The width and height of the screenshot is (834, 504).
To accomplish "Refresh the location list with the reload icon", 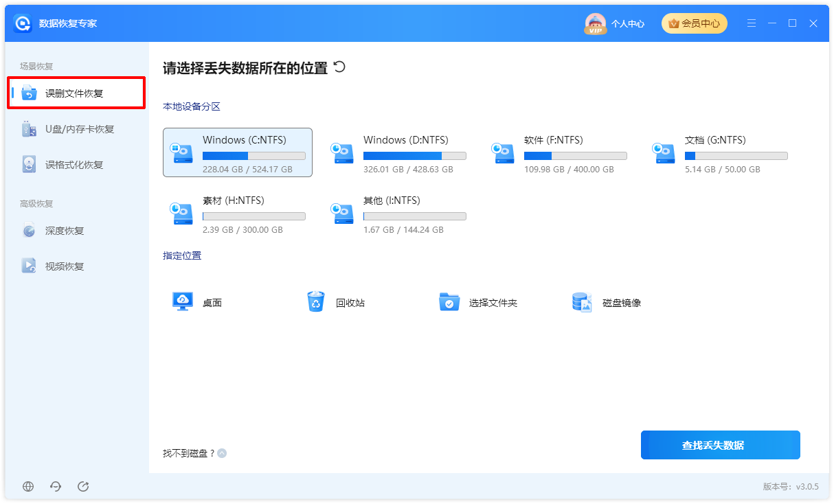I will click(x=339, y=67).
